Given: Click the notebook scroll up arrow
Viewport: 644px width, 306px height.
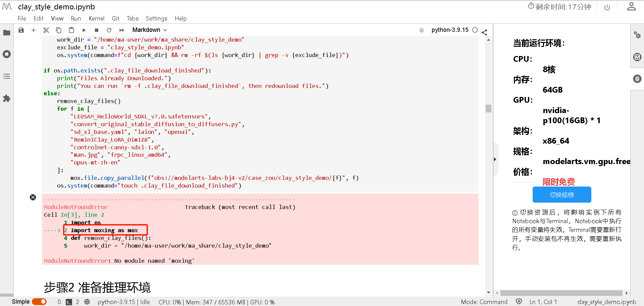Looking at the screenshot, I should [x=488, y=40].
